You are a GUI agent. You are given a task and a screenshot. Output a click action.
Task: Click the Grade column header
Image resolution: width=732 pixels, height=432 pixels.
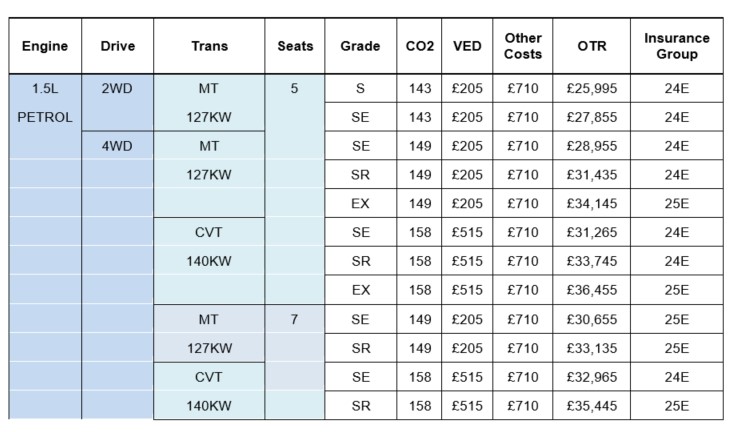pyautogui.click(x=360, y=46)
